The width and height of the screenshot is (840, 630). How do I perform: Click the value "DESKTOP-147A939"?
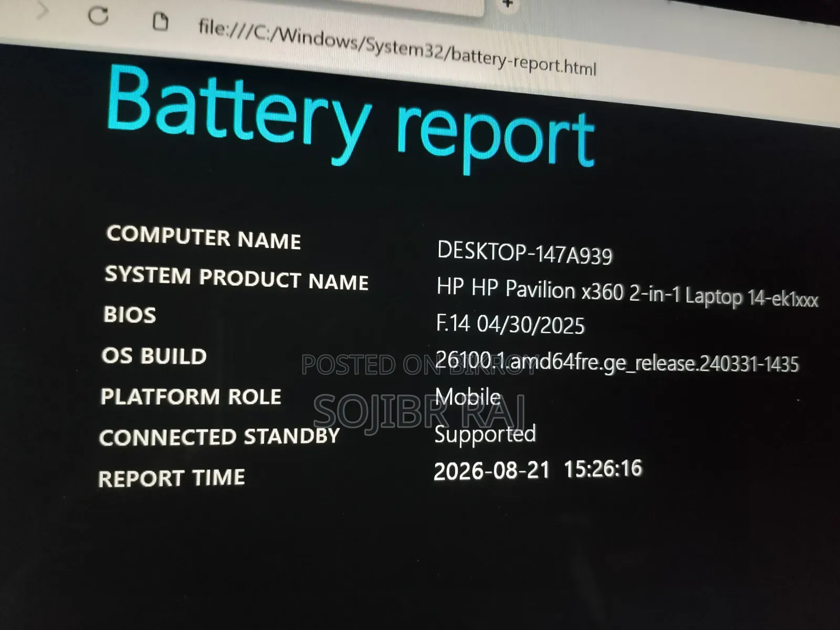point(524,253)
